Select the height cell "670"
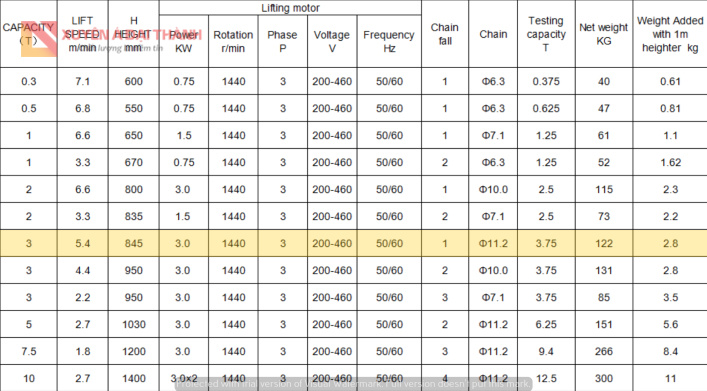The image size is (707, 391). point(133,162)
